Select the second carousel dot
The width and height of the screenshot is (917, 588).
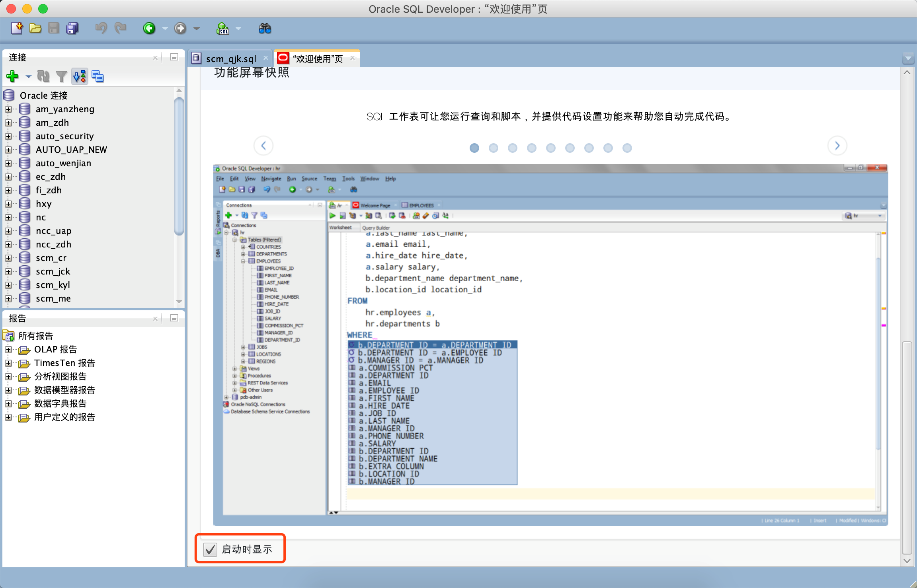pos(493,148)
